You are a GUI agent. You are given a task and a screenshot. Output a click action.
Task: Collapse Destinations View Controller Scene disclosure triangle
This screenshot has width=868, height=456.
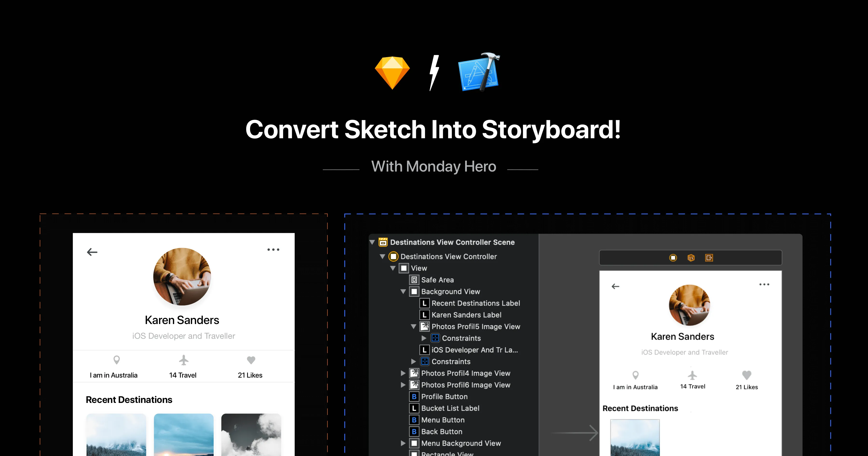pos(372,242)
